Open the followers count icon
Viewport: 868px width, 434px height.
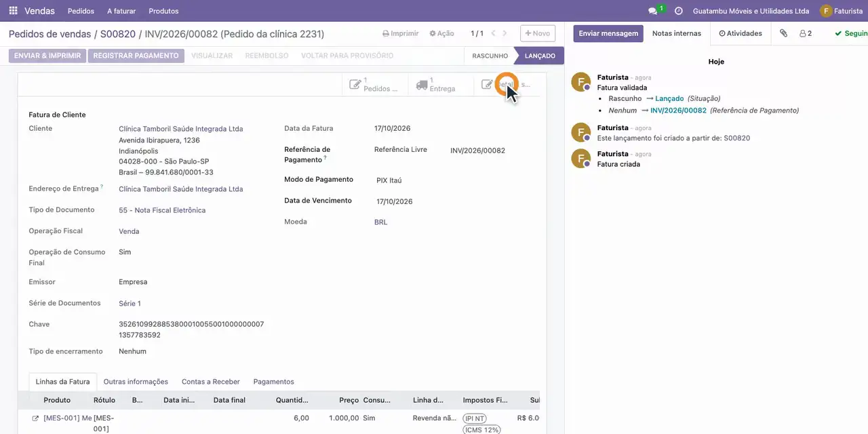point(806,33)
